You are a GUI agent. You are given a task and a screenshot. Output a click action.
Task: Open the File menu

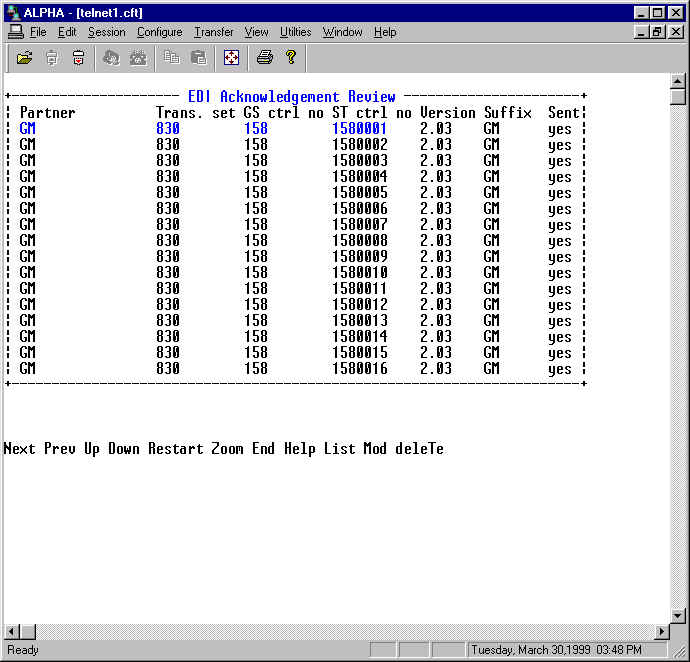tap(38, 32)
